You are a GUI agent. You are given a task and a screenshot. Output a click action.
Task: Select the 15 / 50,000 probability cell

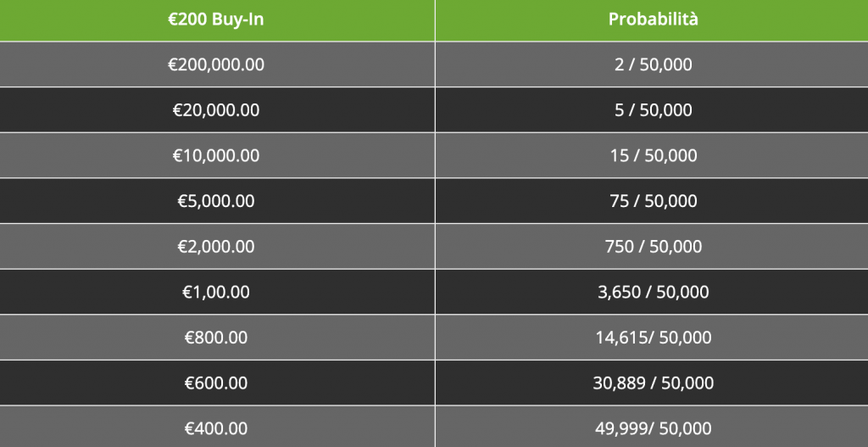tap(653, 156)
